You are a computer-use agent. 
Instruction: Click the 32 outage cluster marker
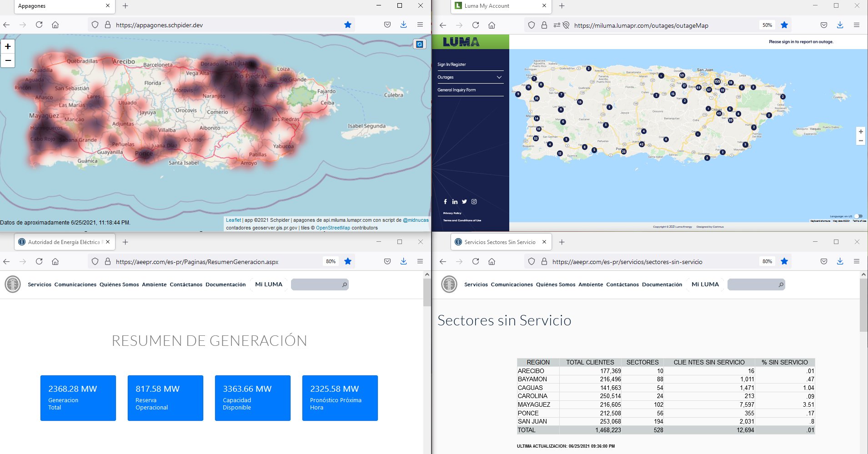(x=536, y=138)
